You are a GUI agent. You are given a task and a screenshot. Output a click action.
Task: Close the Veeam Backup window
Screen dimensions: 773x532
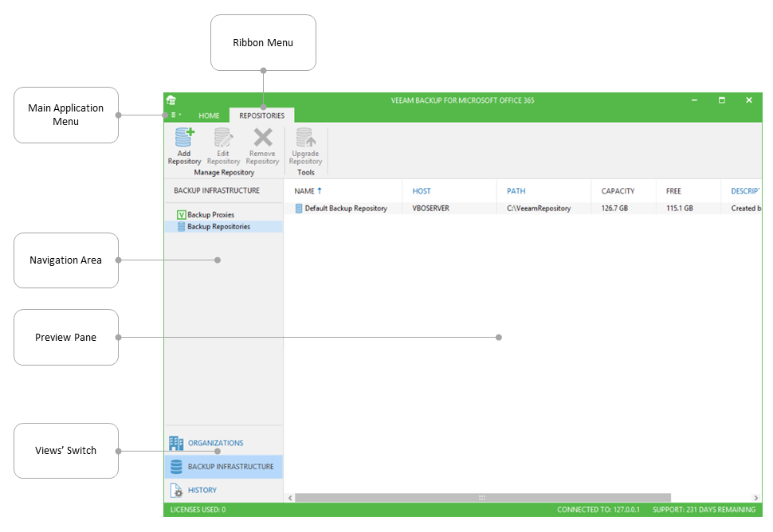point(749,100)
